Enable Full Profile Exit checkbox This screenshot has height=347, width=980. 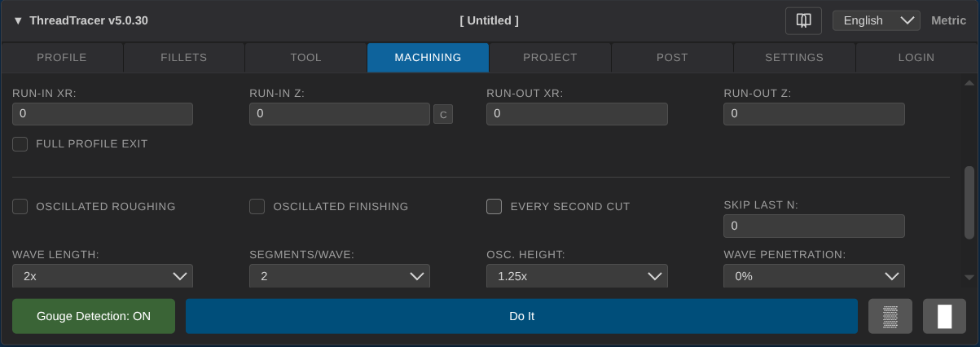tap(20, 144)
